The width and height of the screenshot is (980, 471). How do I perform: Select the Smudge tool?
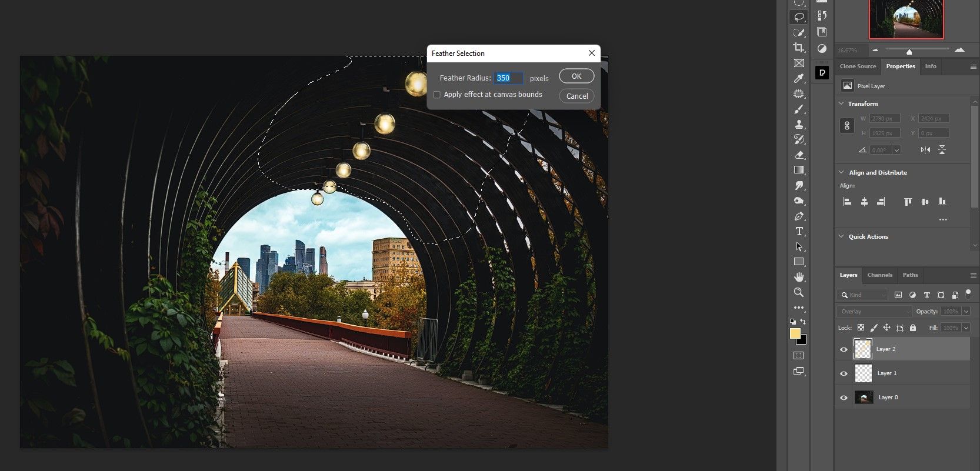(x=799, y=185)
